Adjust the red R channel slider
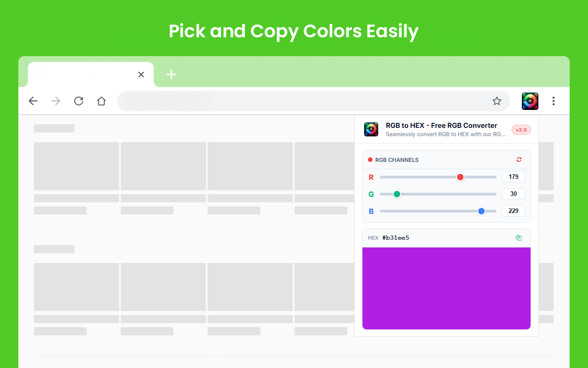 [438, 177]
